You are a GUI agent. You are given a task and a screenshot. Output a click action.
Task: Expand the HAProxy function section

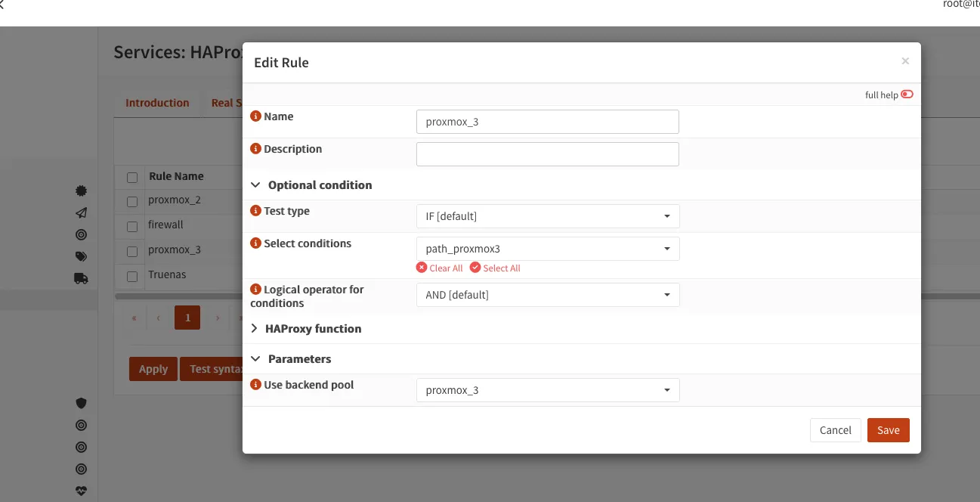312,329
